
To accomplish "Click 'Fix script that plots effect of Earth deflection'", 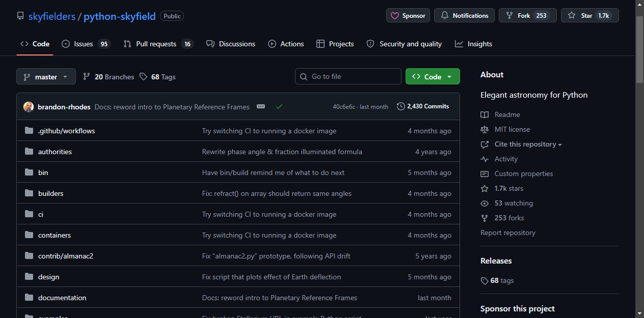I will pos(272,277).
